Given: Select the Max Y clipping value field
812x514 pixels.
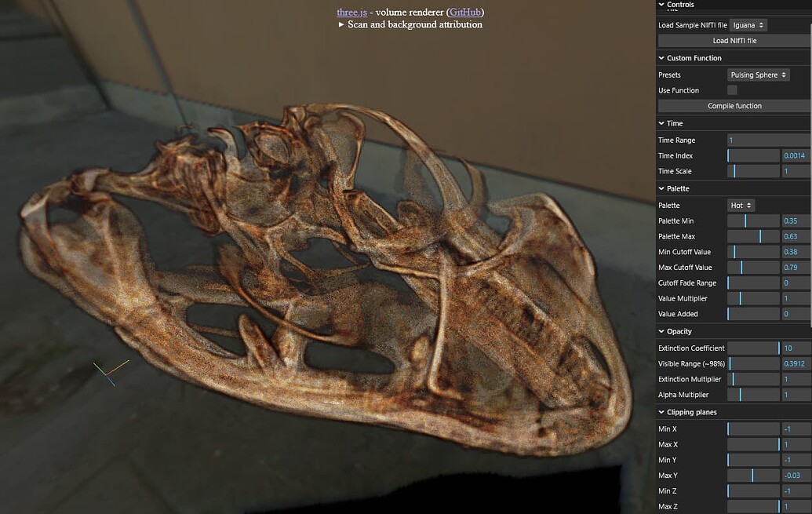Looking at the screenshot, I should pyautogui.click(x=796, y=475).
